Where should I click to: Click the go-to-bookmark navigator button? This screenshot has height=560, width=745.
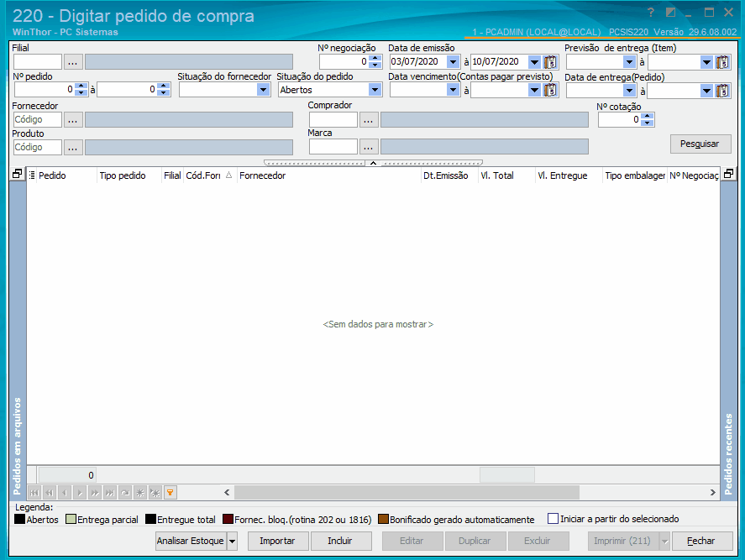155,493
